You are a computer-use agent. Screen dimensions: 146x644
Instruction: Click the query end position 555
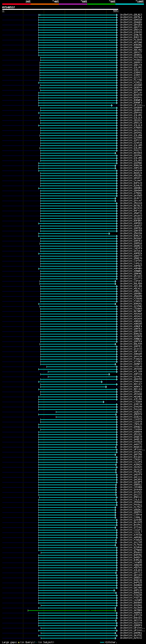(x=115, y=11)
